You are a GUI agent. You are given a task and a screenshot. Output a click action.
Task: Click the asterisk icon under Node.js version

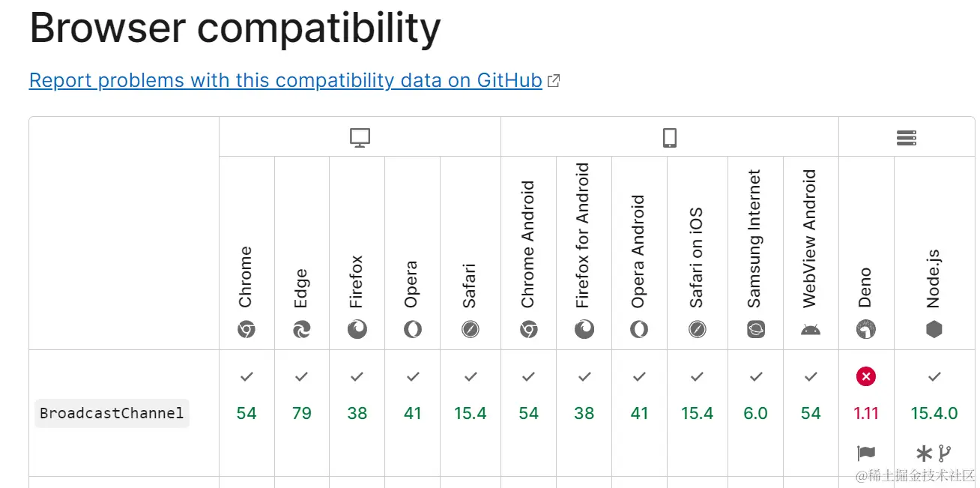[x=925, y=453]
